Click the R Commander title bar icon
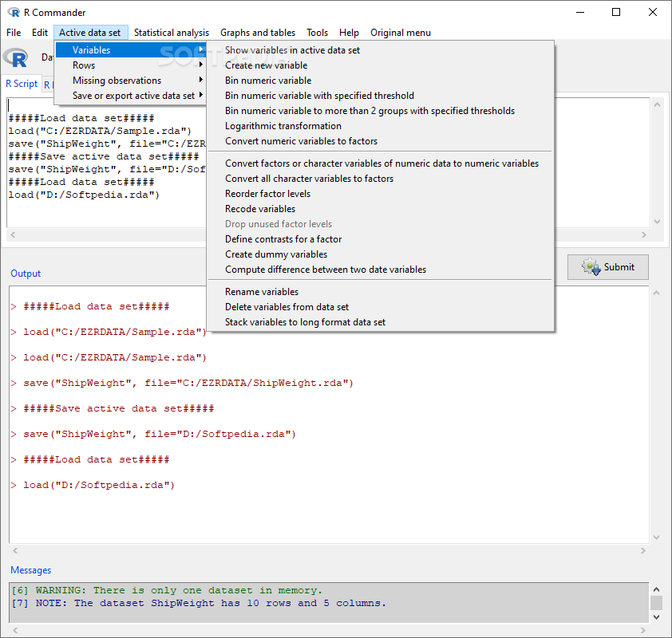This screenshot has width=672, height=638. [14, 13]
